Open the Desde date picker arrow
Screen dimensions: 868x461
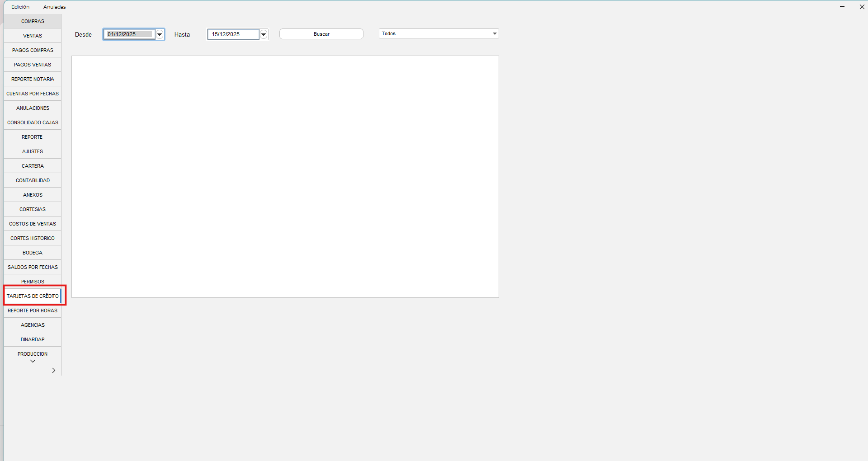click(x=159, y=34)
